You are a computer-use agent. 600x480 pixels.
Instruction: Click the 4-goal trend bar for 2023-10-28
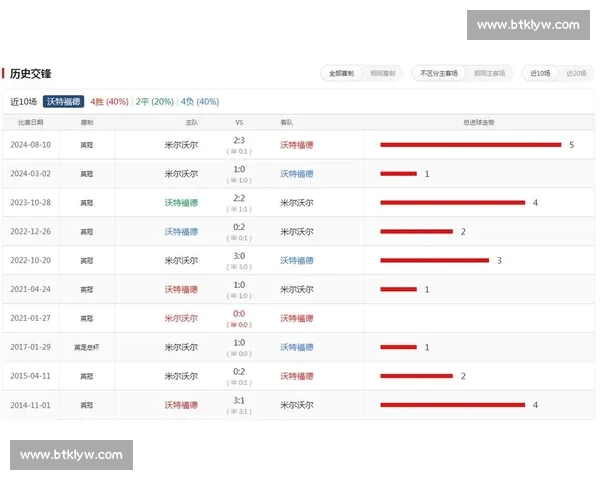[453, 202]
